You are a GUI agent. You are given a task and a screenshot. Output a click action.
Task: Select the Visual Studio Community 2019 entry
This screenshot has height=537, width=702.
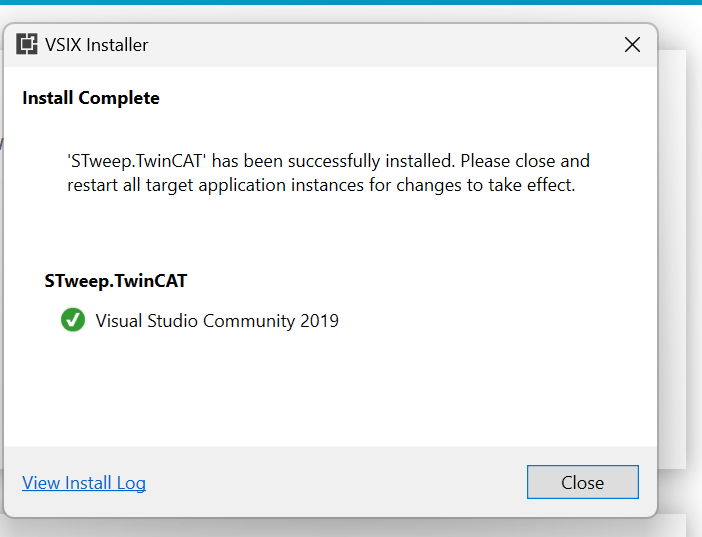(x=200, y=320)
